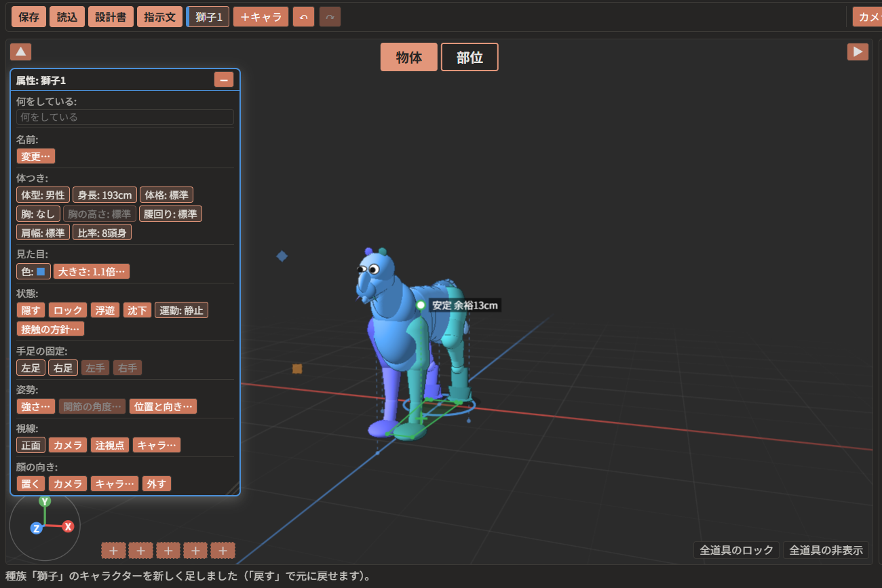Click the green Y axis gizmo handle
The image size is (882, 588).
coord(45,501)
